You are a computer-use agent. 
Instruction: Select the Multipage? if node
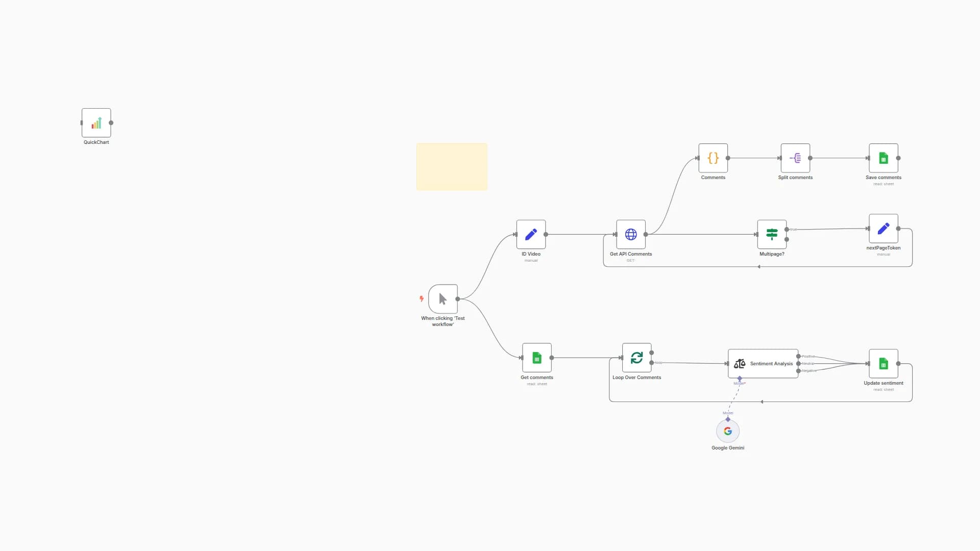pos(772,234)
